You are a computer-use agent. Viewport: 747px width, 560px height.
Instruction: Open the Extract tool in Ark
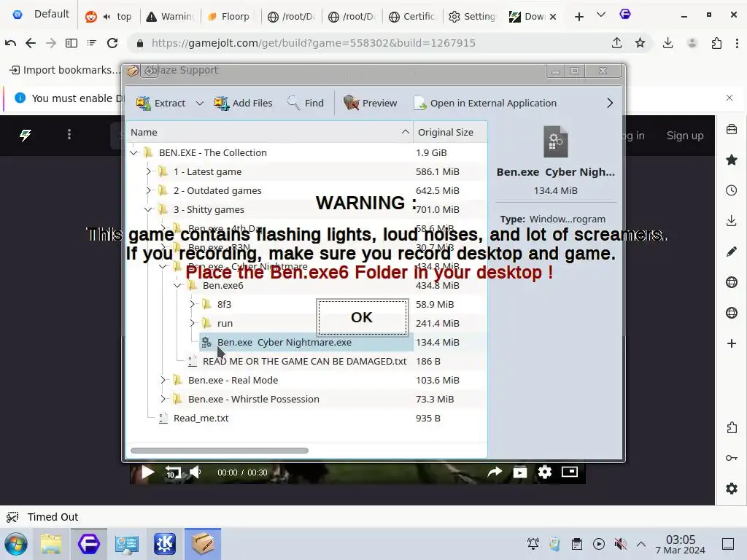pyautogui.click(x=160, y=103)
